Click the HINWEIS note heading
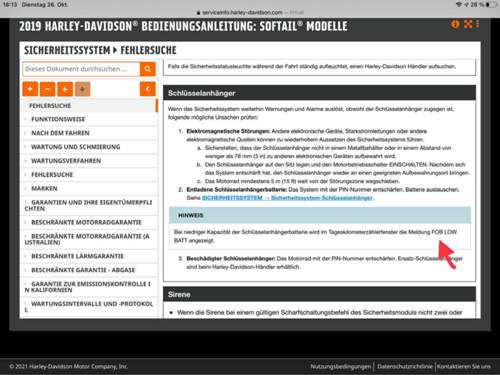This screenshot has width=500, height=375. [191, 215]
